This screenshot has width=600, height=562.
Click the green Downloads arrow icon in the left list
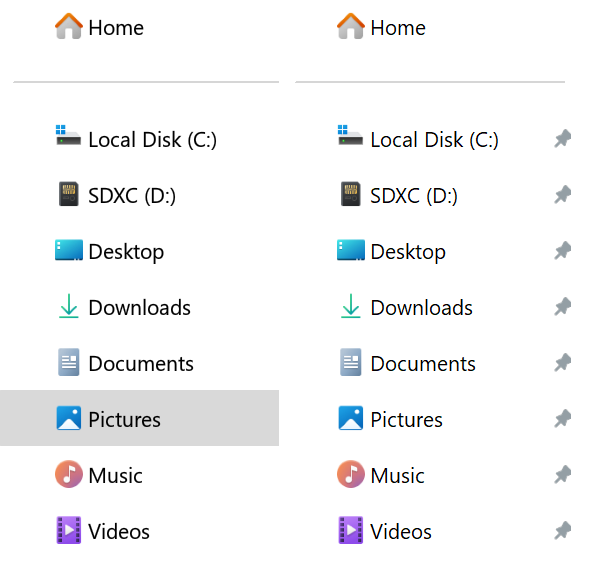68,307
